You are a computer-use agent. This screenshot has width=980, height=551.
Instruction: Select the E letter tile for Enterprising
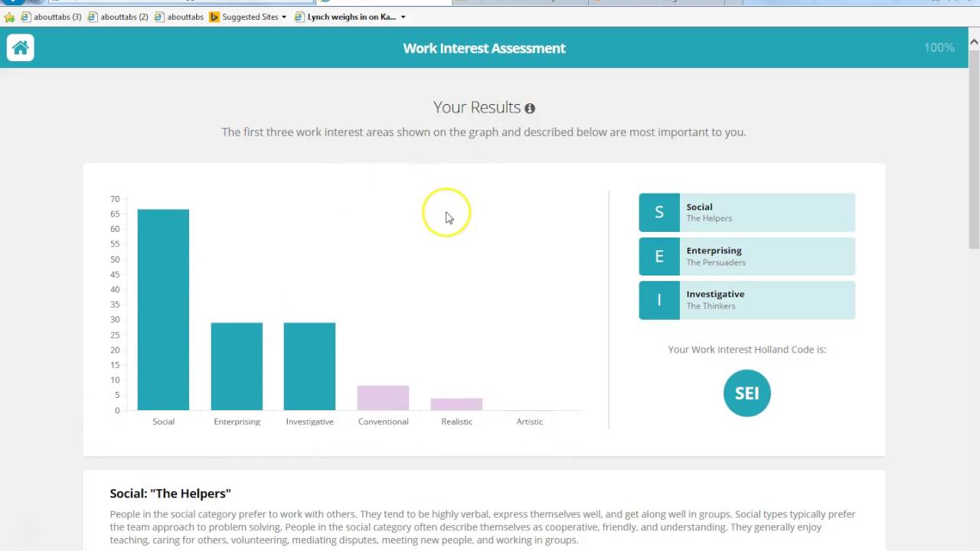(659, 256)
